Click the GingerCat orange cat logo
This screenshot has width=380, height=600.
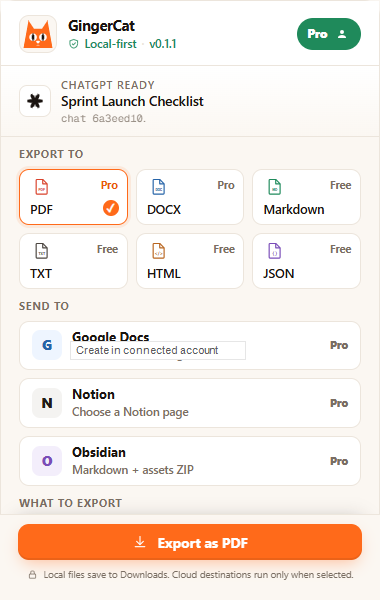point(38,34)
